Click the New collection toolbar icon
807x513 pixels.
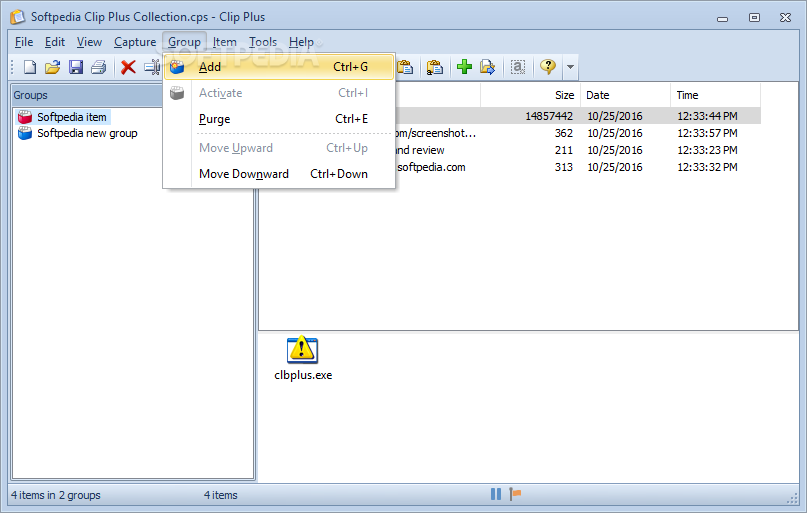pyautogui.click(x=30, y=67)
